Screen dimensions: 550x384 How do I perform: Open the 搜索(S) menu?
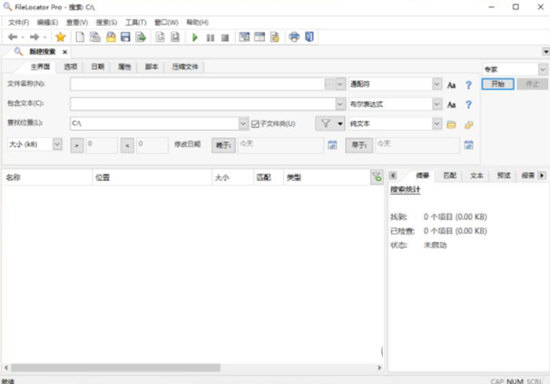point(107,22)
